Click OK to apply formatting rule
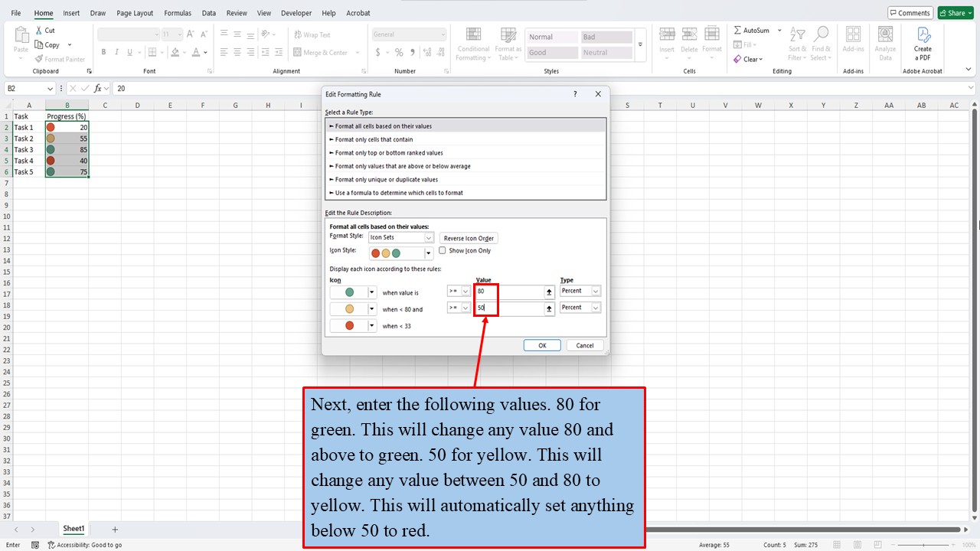The width and height of the screenshot is (980, 551). click(542, 345)
